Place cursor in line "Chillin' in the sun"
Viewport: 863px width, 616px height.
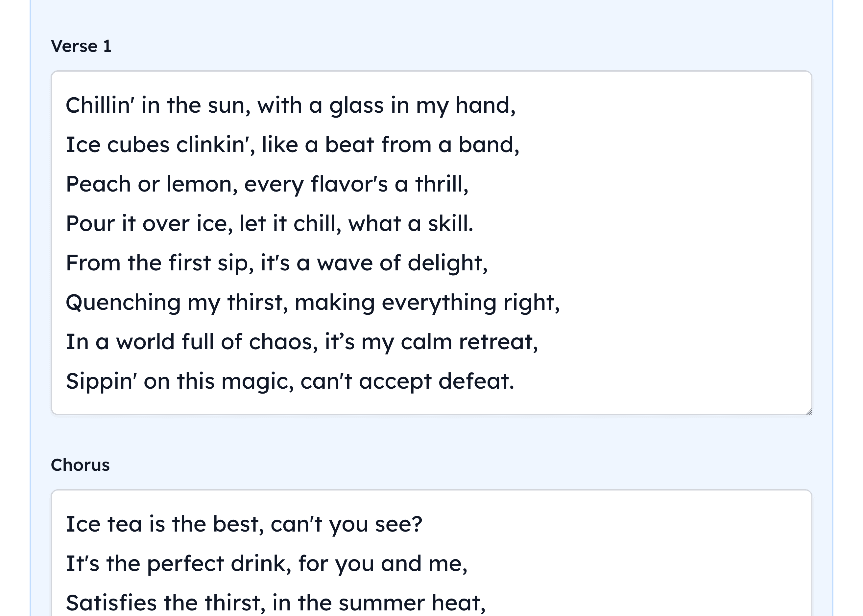click(290, 105)
